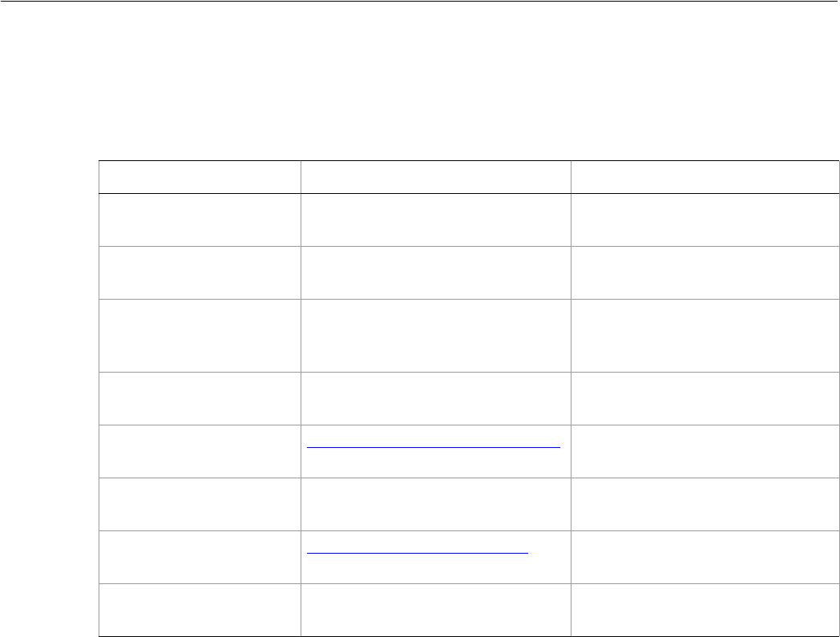The width and height of the screenshot is (840, 637).
Task: Click bottom row's middle column cell
Action: pyautogui.click(x=435, y=610)
